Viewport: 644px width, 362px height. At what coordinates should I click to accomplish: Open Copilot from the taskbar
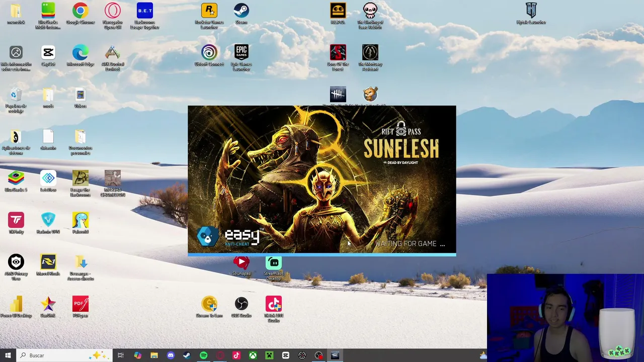[x=137, y=355]
